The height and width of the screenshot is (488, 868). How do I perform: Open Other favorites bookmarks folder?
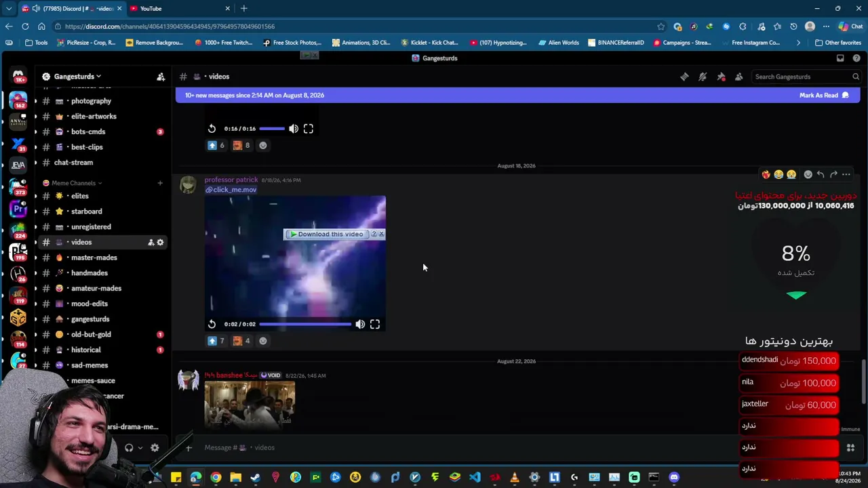[x=837, y=43]
